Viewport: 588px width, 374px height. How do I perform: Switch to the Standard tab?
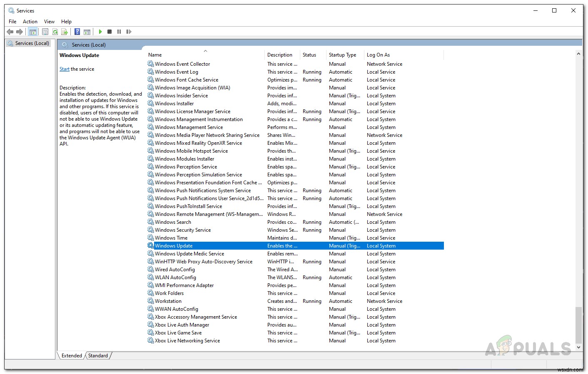[98, 356]
